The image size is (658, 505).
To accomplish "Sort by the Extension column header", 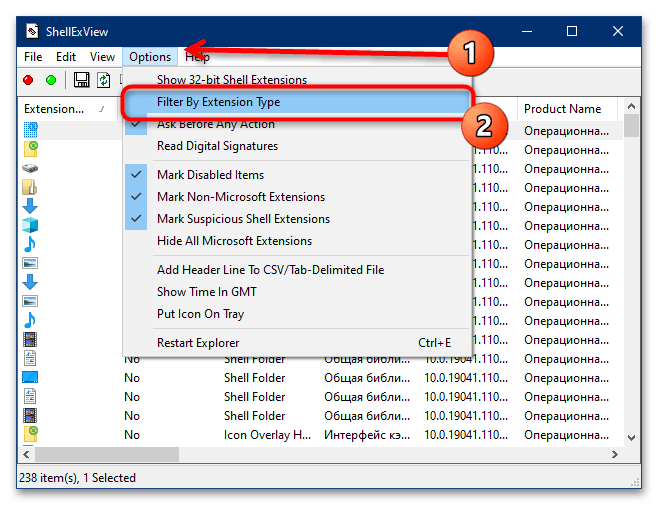I will click(67, 109).
